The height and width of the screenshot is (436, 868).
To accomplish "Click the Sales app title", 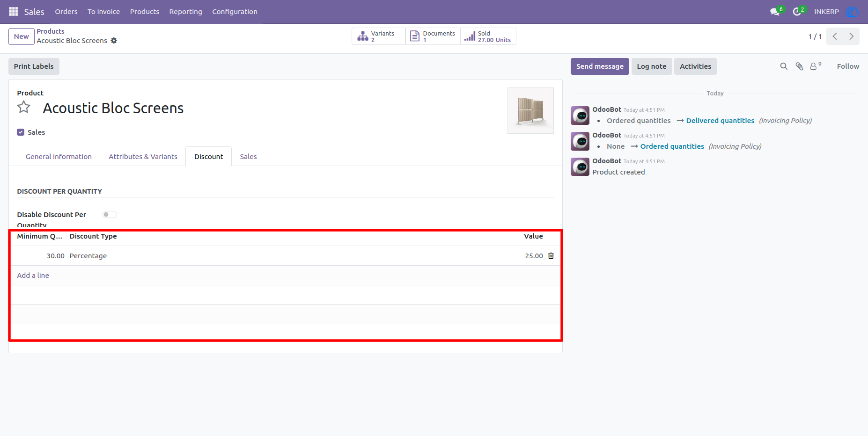I will coord(34,12).
